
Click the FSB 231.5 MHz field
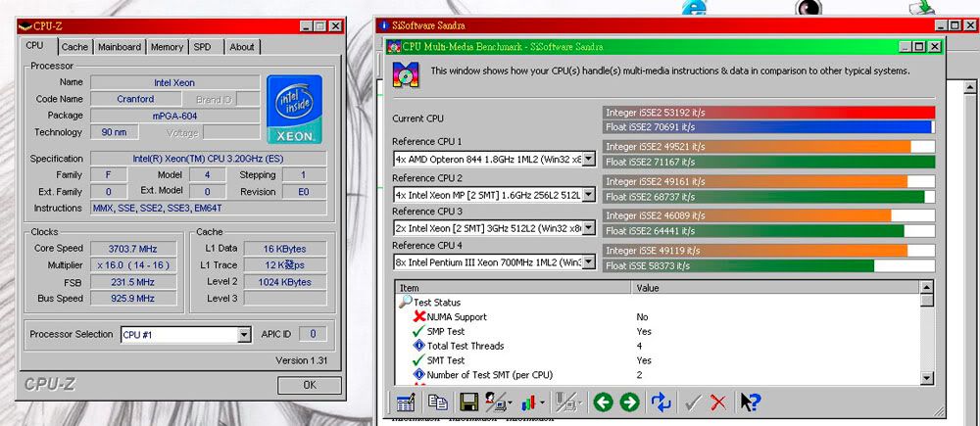133,282
